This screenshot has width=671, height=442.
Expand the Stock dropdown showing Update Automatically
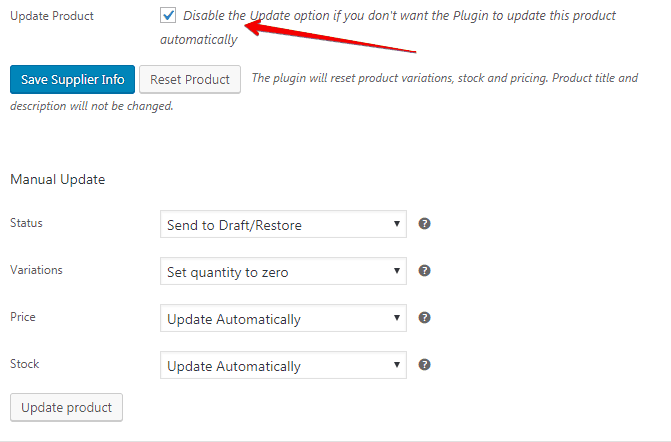[x=283, y=365]
